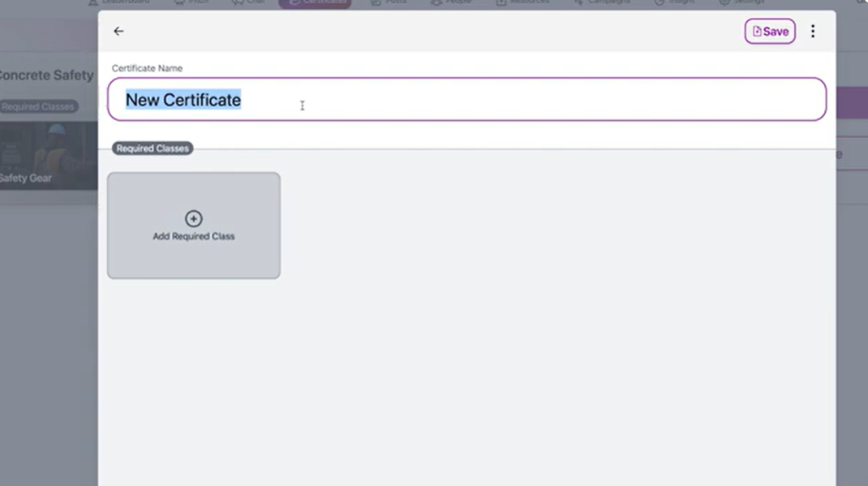Screen dimensions: 868x486
Task: Select the Required Classes pill above the Add card
Action: point(153,148)
